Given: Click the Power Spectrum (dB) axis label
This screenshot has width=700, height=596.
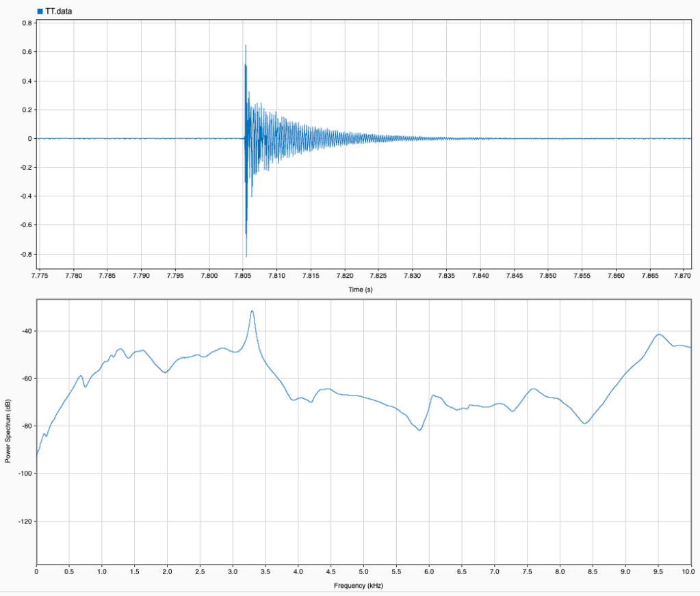Looking at the screenshot, I should pos(8,431).
